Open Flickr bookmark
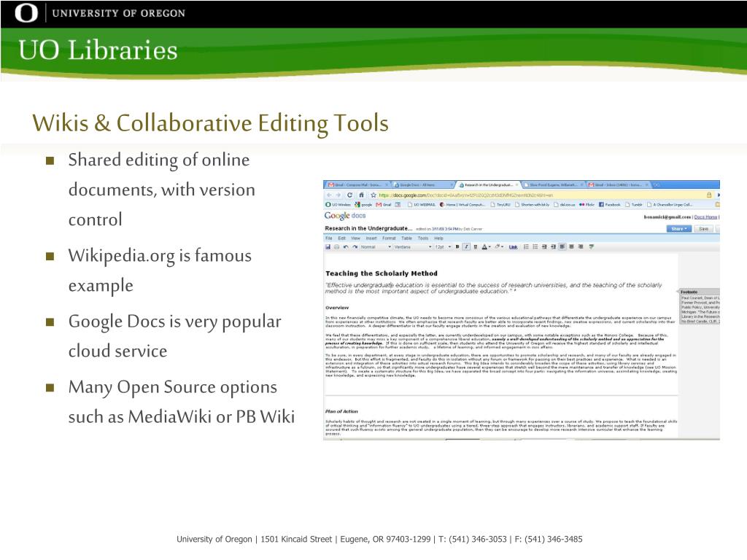747x560 pixels. tap(587, 205)
